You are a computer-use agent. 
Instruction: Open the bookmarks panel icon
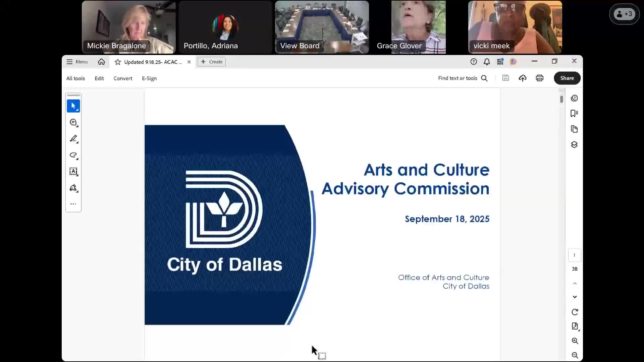point(574,114)
